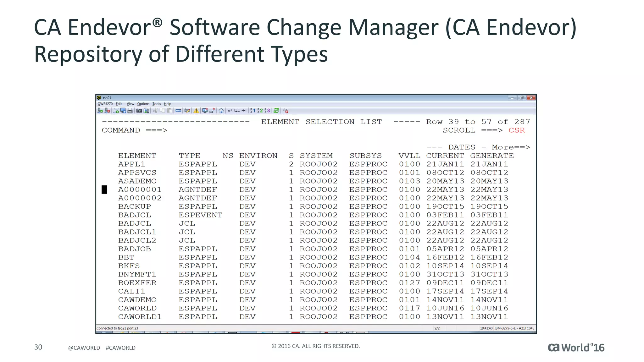Screen dimensions: 644x362
Task: Select element ASADEMO row
Action: (313, 181)
